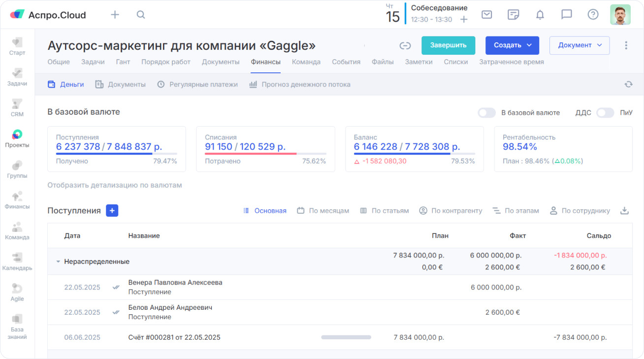The width and height of the screenshot is (644, 359).
Task: Click progress bar of Счёт #000281
Action: click(x=346, y=337)
